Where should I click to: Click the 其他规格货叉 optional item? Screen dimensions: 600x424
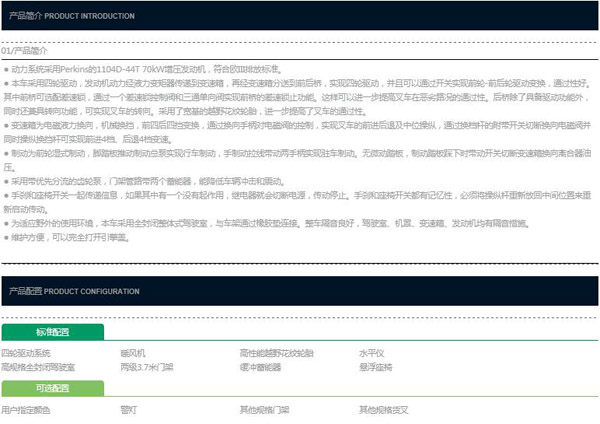pyautogui.click(x=384, y=409)
